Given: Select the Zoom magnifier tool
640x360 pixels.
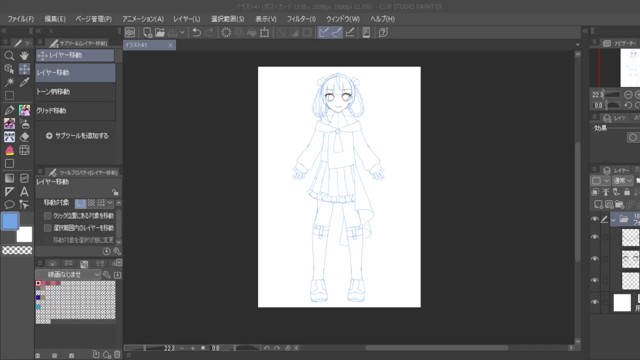Looking at the screenshot, I should pos(9,56).
